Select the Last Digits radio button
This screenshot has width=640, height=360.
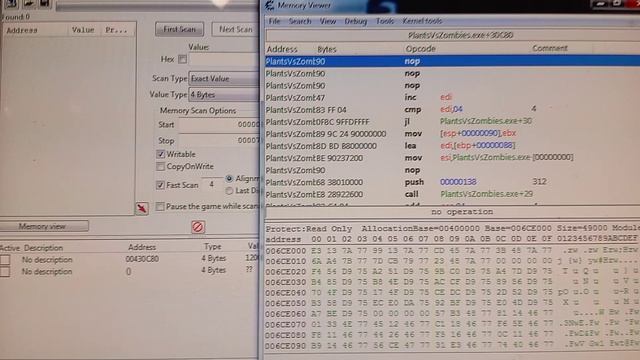click(x=229, y=191)
